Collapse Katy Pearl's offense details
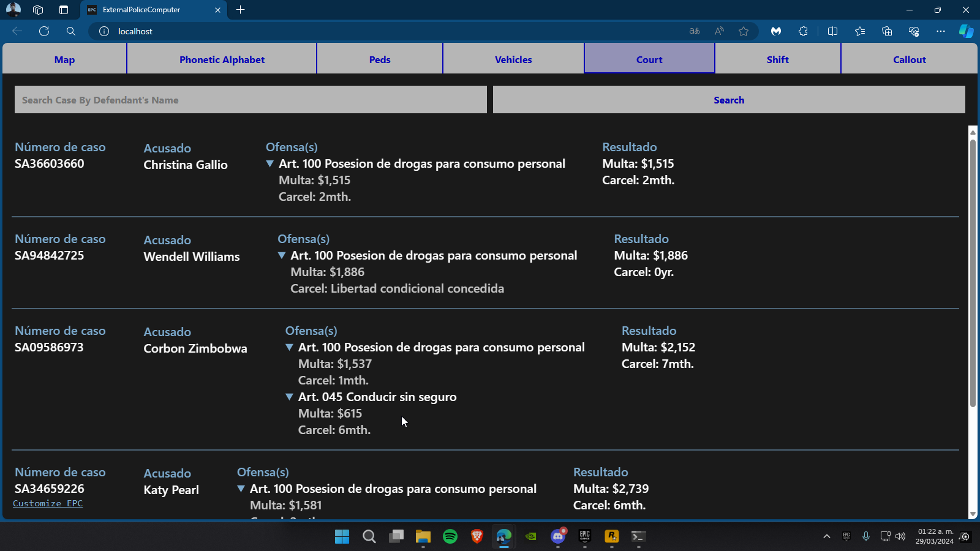980x551 pixels. 241,489
